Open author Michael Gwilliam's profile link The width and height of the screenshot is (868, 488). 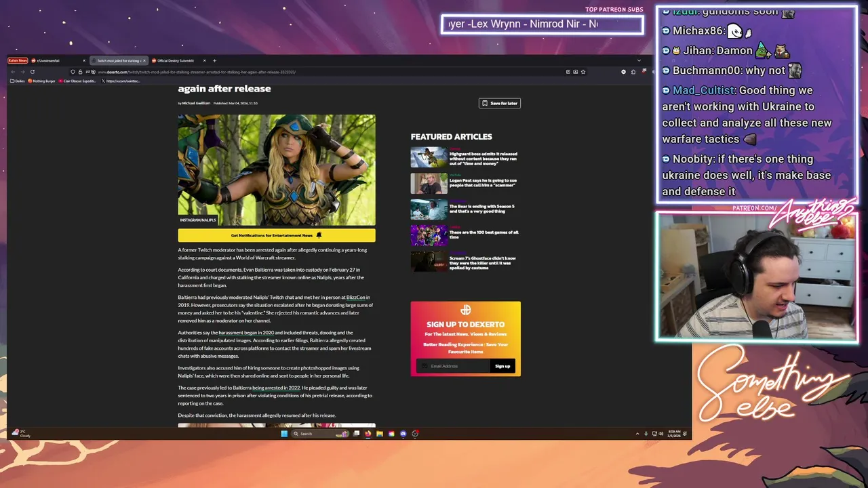click(x=196, y=103)
